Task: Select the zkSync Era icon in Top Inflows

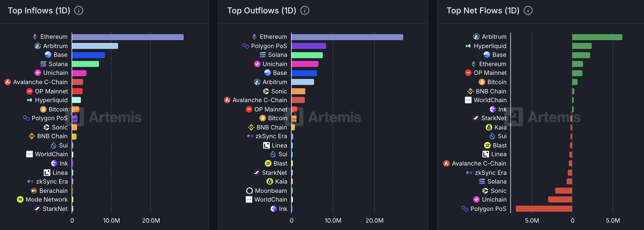Action: pyautogui.click(x=31, y=181)
